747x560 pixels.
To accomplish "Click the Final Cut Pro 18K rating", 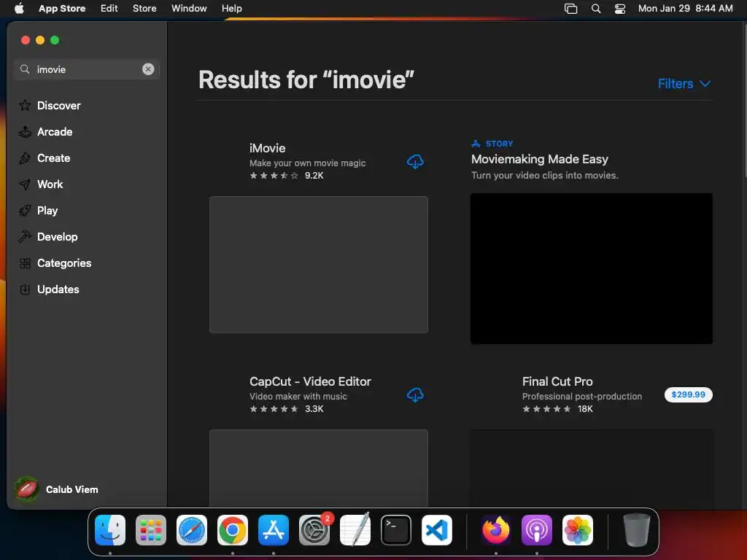I will click(x=557, y=409).
